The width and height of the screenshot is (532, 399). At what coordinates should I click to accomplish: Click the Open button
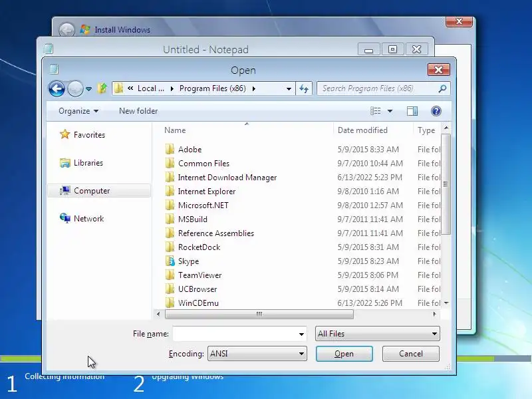click(x=344, y=354)
